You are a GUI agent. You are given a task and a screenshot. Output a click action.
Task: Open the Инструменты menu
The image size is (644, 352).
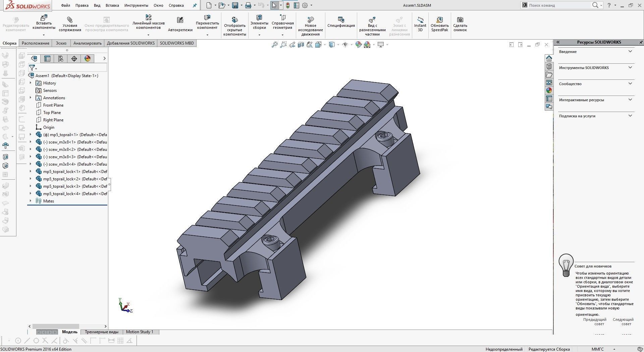pos(136,5)
